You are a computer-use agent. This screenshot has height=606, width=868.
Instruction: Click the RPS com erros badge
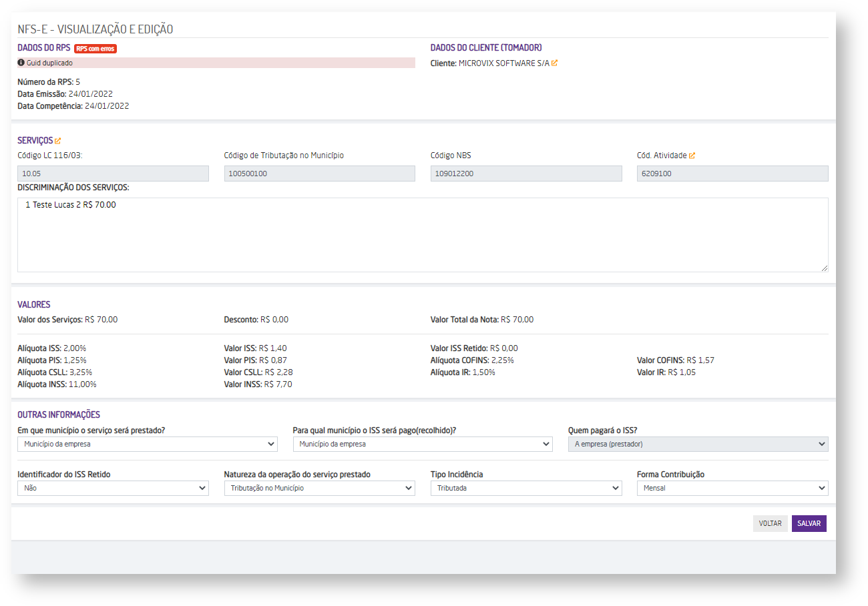(x=95, y=49)
